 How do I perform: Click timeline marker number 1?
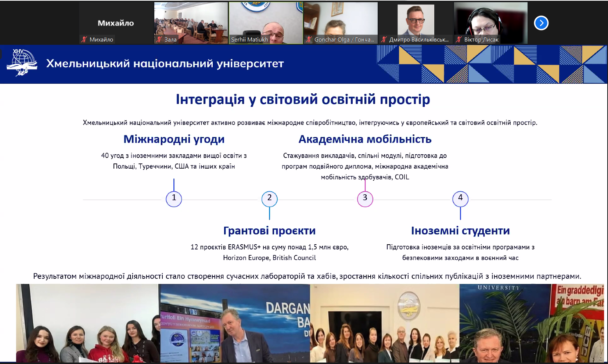click(174, 199)
